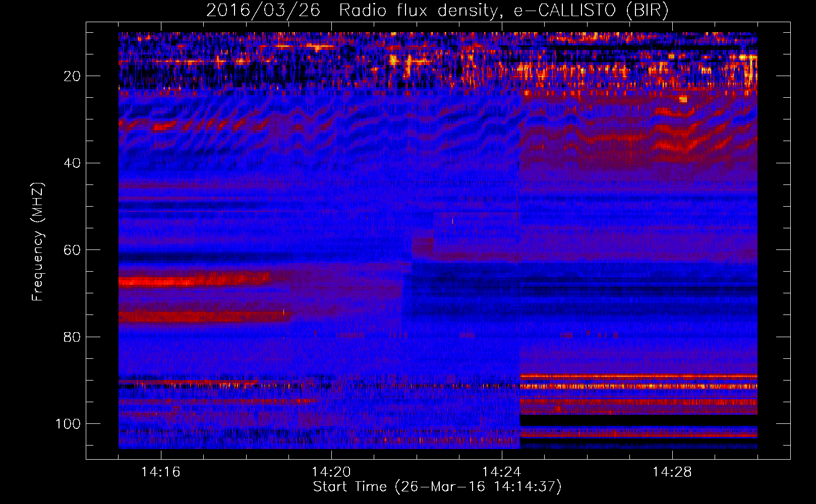Click the 14:16 time tick label
Screen dimensions: 816x504
161,472
